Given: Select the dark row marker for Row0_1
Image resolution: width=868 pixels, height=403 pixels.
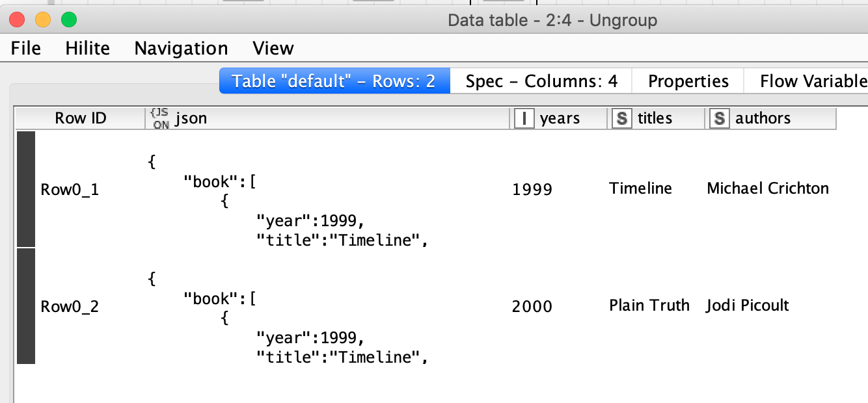Looking at the screenshot, I should click(26, 189).
